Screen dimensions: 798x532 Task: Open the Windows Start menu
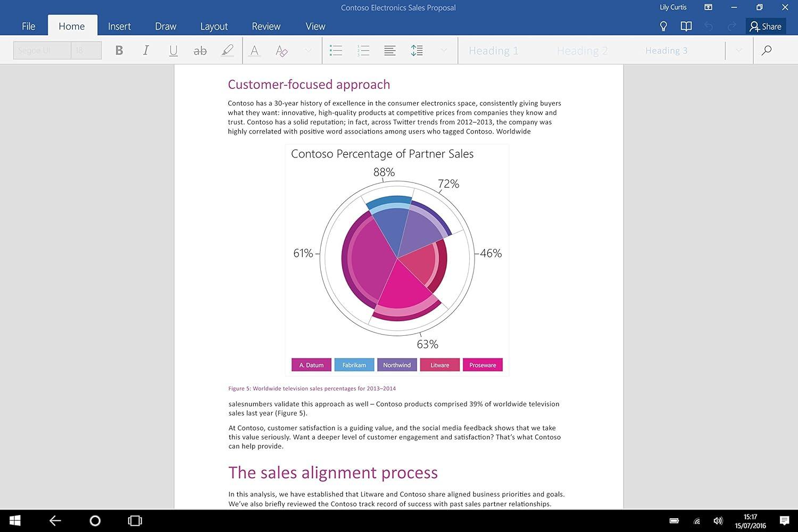point(14,520)
